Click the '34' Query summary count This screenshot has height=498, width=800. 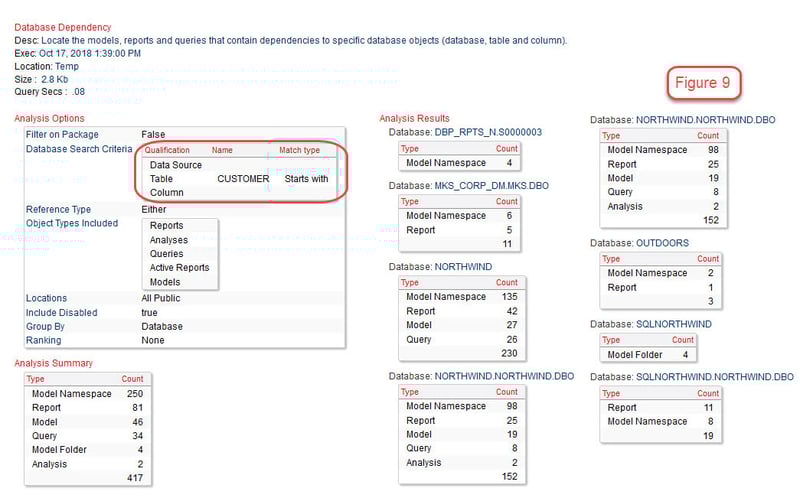(138, 436)
